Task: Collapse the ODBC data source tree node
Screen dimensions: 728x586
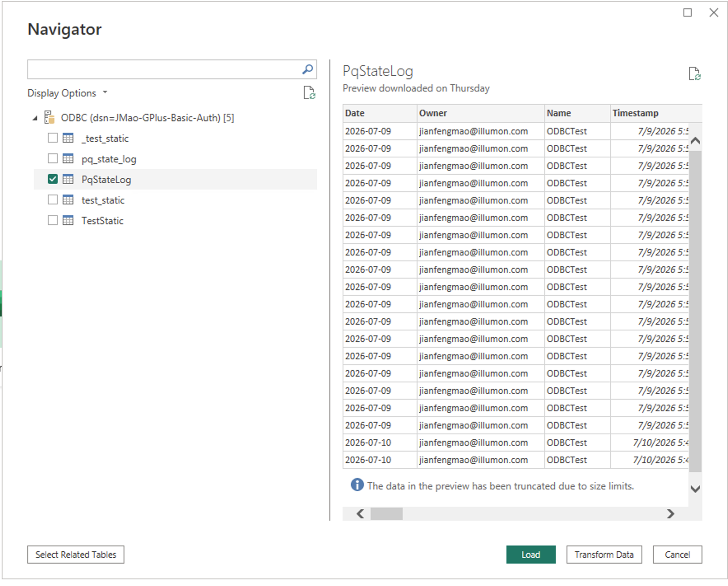Action: [35, 118]
